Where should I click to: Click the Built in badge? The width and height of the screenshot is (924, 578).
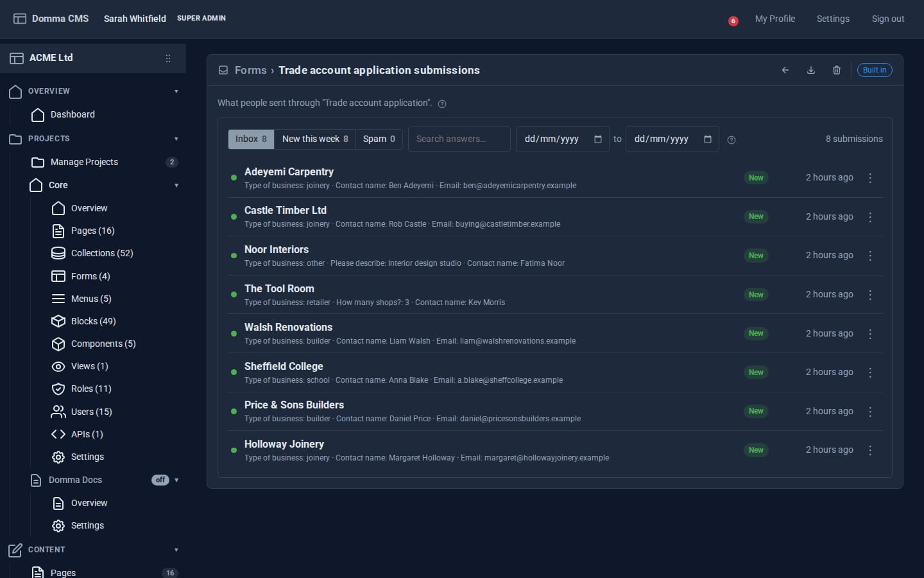point(875,70)
